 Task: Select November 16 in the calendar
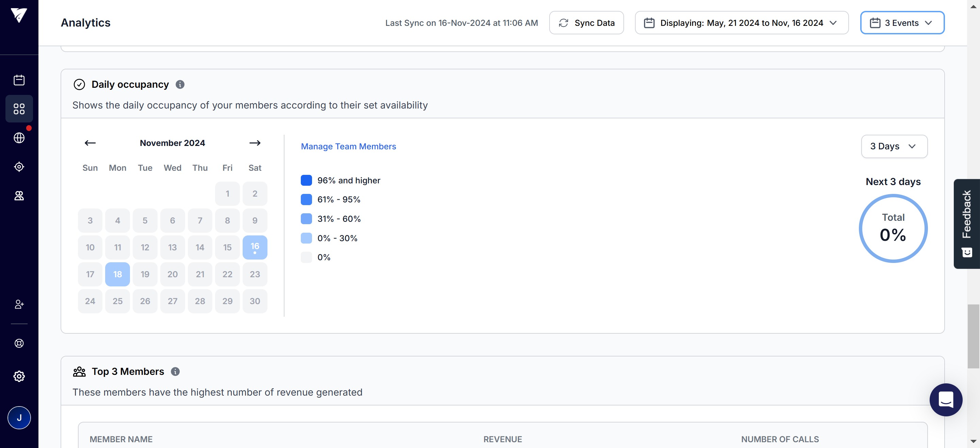(x=255, y=247)
